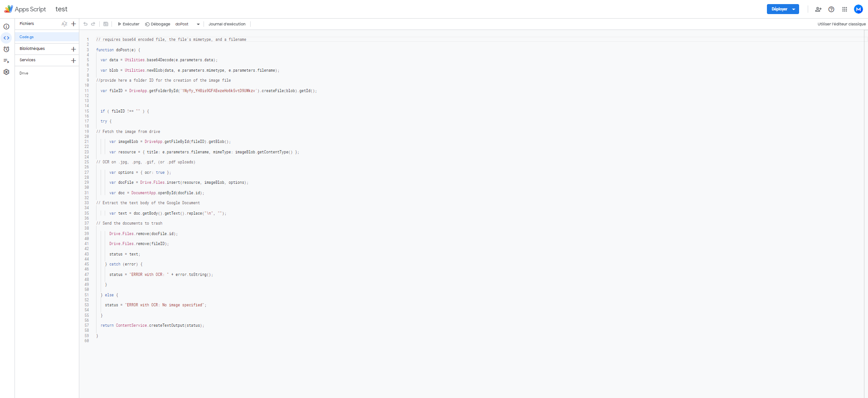Open Project Settings gear icon
Screen dimensions: 868x398
(x=6, y=72)
